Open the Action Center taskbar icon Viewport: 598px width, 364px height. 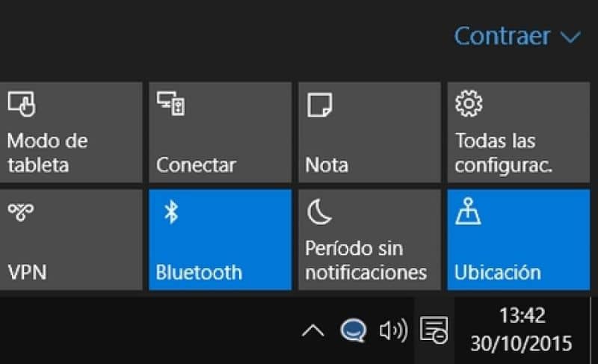point(434,330)
